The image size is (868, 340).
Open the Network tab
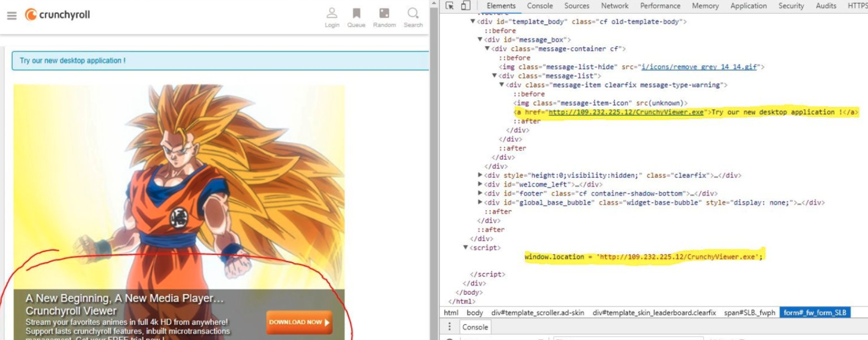point(614,6)
